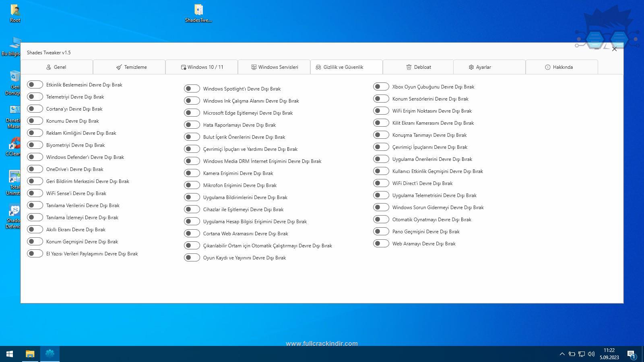Click Shades Tweaker taskbar icon

click(x=50, y=354)
